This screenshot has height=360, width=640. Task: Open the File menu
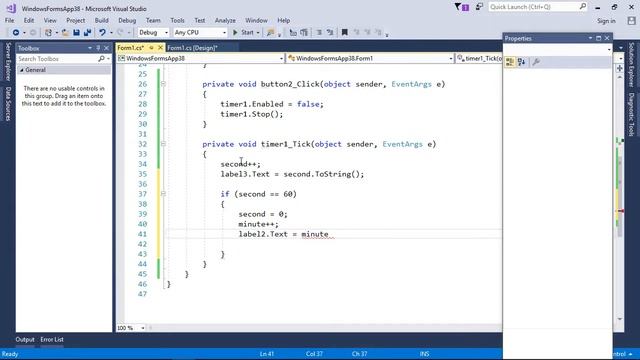click(9, 20)
